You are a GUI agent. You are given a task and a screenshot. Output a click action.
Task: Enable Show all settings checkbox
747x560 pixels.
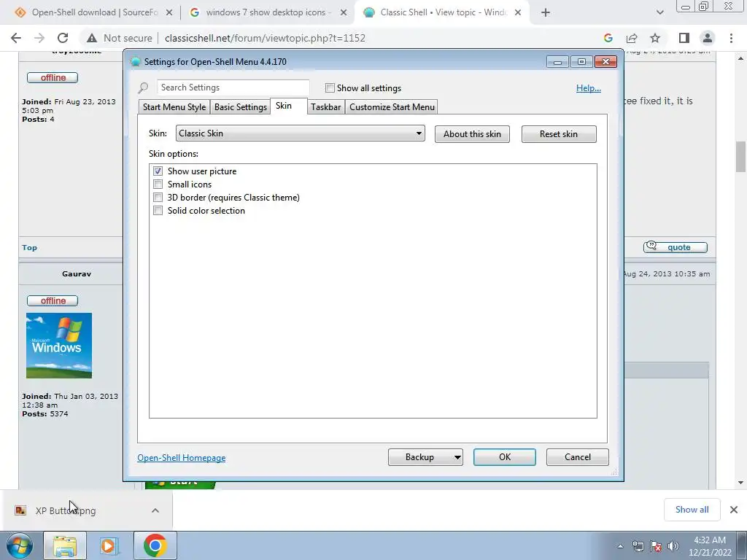[x=330, y=88]
